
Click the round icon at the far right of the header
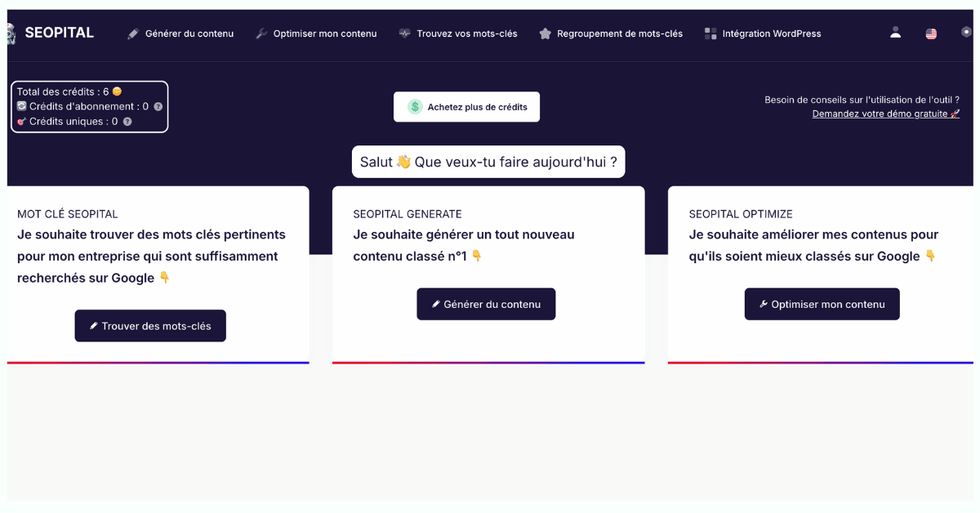point(966,32)
